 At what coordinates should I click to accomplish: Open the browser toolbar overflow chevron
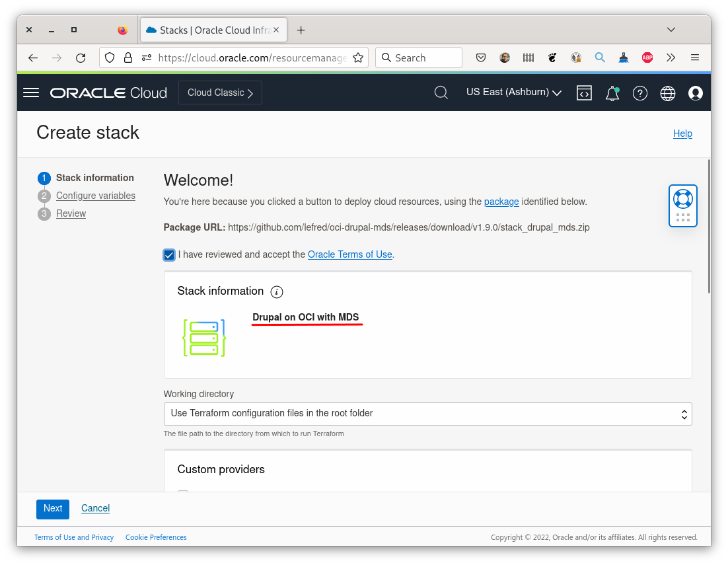click(671, 57)
